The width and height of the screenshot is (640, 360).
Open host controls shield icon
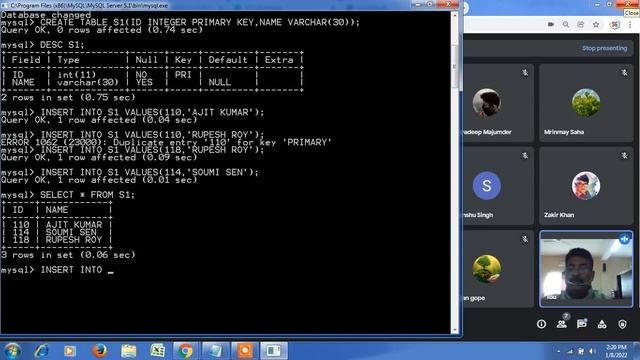[x=622, y=324]
